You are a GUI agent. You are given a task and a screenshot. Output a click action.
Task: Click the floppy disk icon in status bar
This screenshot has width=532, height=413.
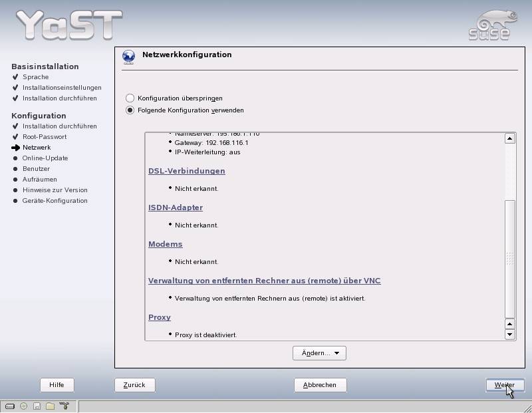[37, 406]
